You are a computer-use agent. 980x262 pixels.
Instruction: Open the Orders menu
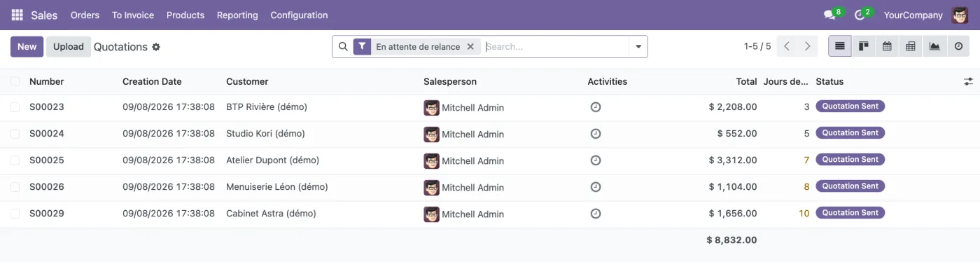pos(85,15)
